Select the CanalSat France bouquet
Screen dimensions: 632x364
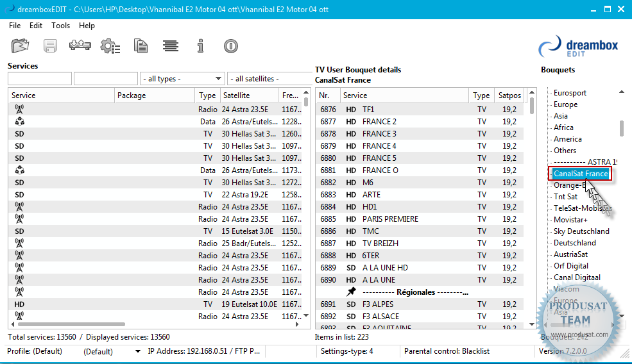[x=581, y=174]
